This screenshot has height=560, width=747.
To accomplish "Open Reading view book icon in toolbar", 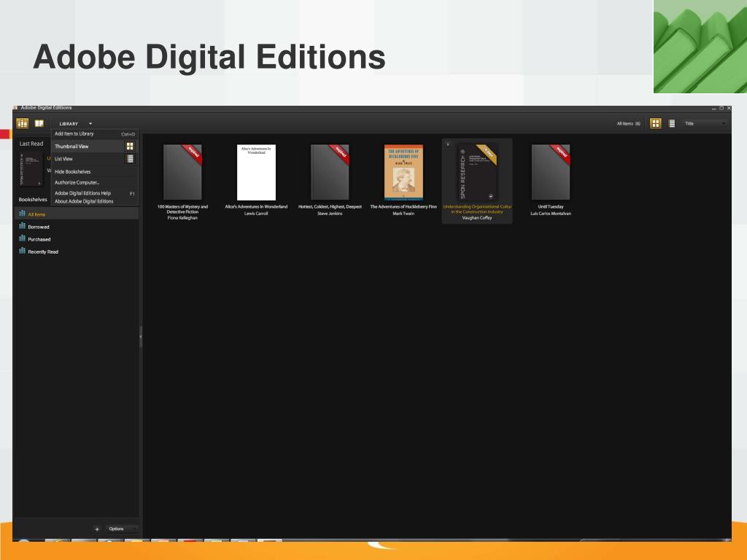I will tap(39, 123).
